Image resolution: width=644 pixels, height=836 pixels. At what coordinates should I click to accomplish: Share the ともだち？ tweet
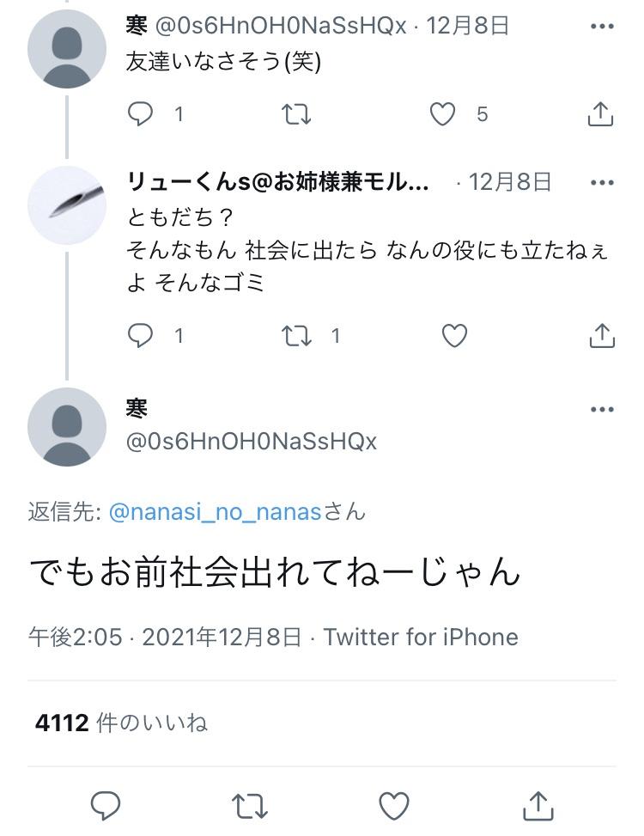[601, 336]
